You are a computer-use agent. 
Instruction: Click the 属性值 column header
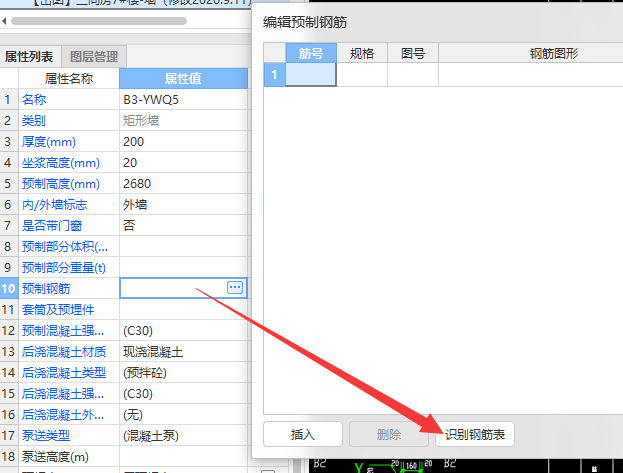(182, 78)
